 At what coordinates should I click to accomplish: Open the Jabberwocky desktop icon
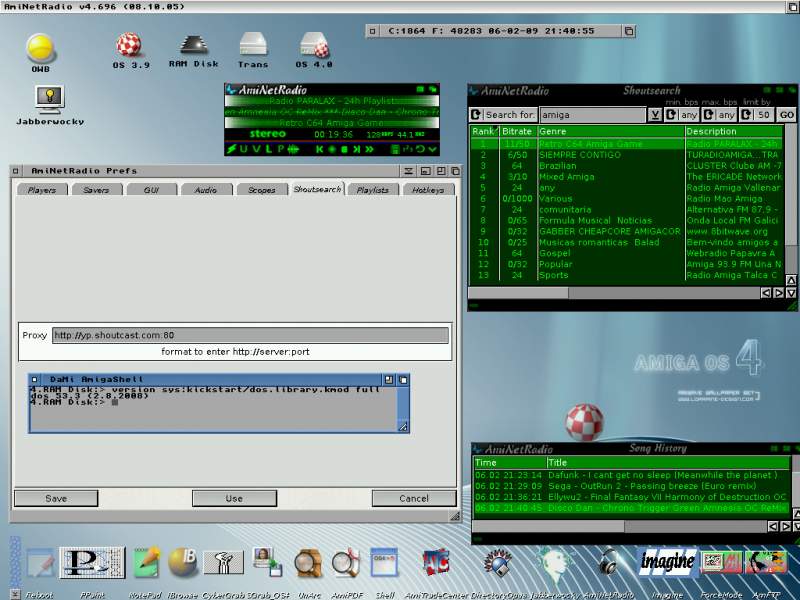(47, 98)
